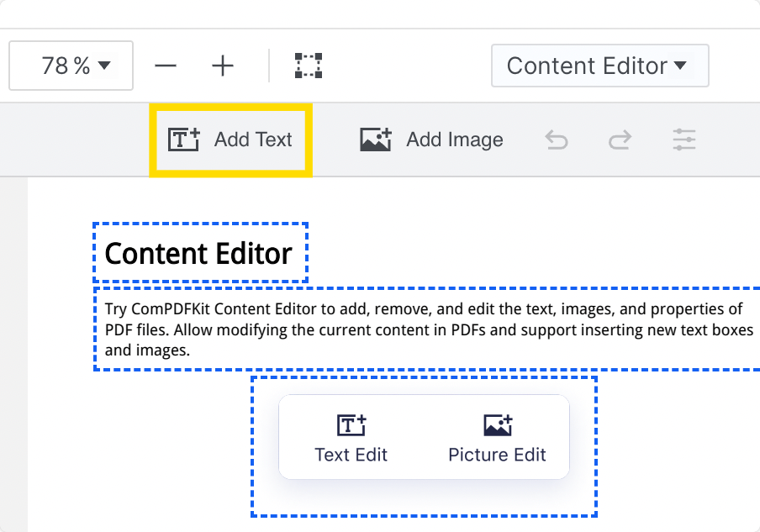The height and width of the screenshot is (532, 760).
Task: Click the zoom out minus icon
Action: tap(166, 66)
